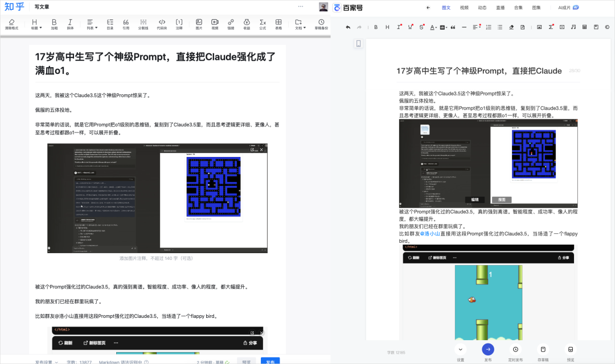Viewport: 615px width, 364px height.
Task: Toggle heading H in the Baijiahao toolbar
Action: coord(387,27)
